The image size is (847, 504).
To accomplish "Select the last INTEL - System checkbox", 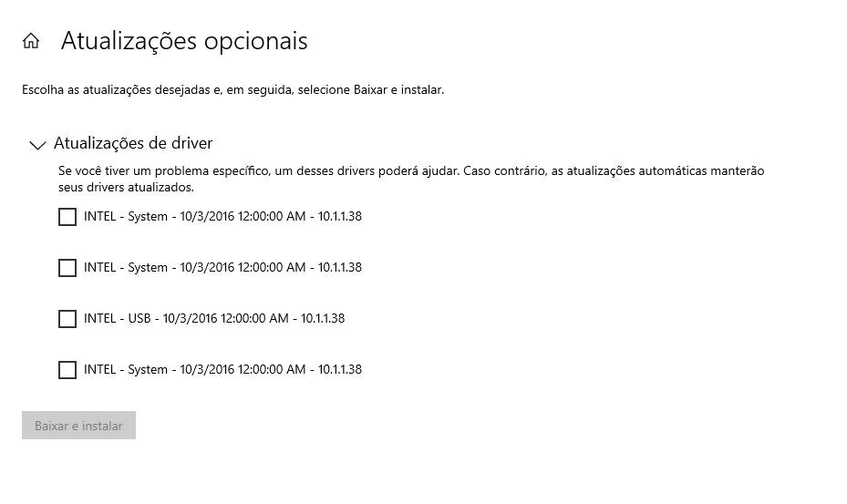I will coord(67,369).
